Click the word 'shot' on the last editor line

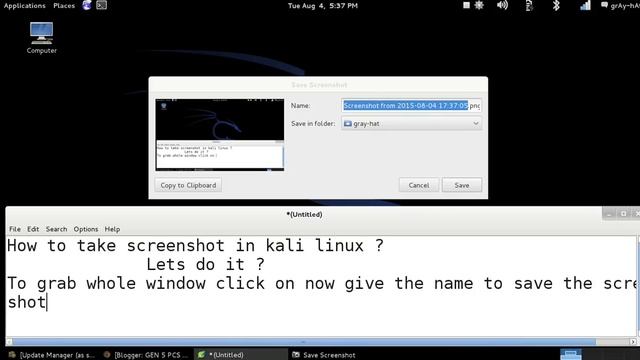[x=26, y=302]
